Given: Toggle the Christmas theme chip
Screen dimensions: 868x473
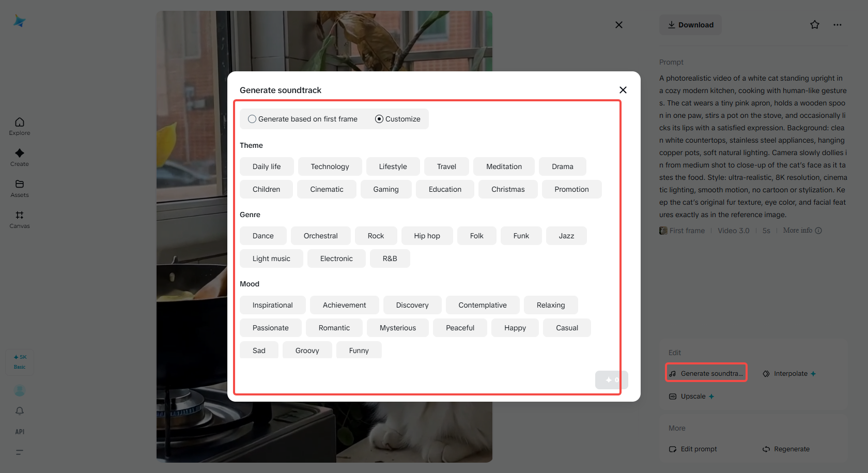Looking at the screenshot, I should [x=508, y=189].
